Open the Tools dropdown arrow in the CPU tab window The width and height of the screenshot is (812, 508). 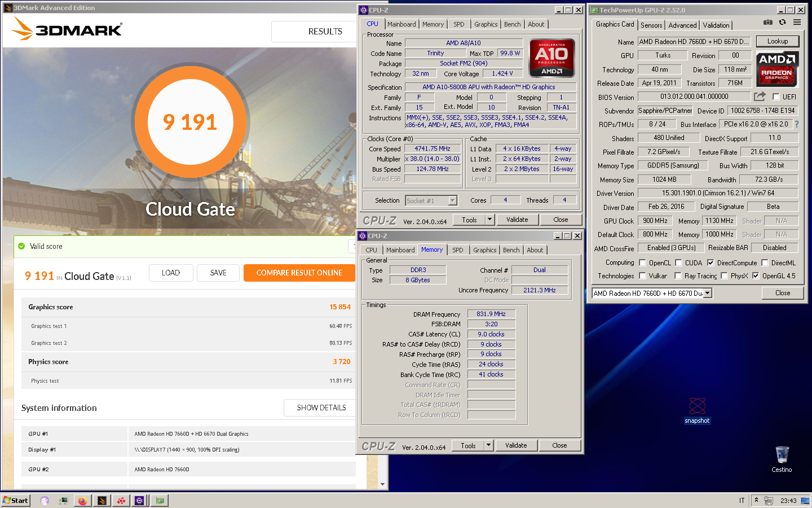tap(489, 220)
